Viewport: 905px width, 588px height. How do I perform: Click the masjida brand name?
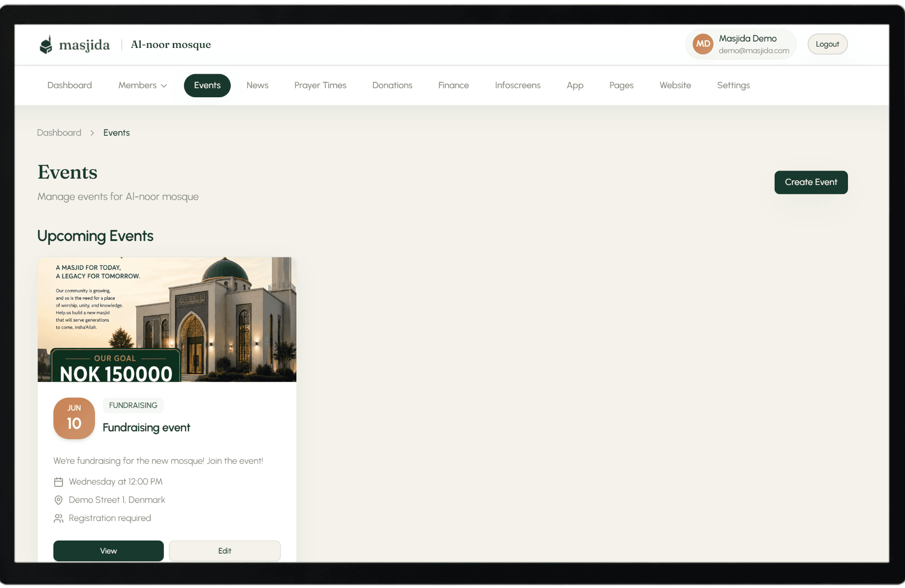point(85,45)
